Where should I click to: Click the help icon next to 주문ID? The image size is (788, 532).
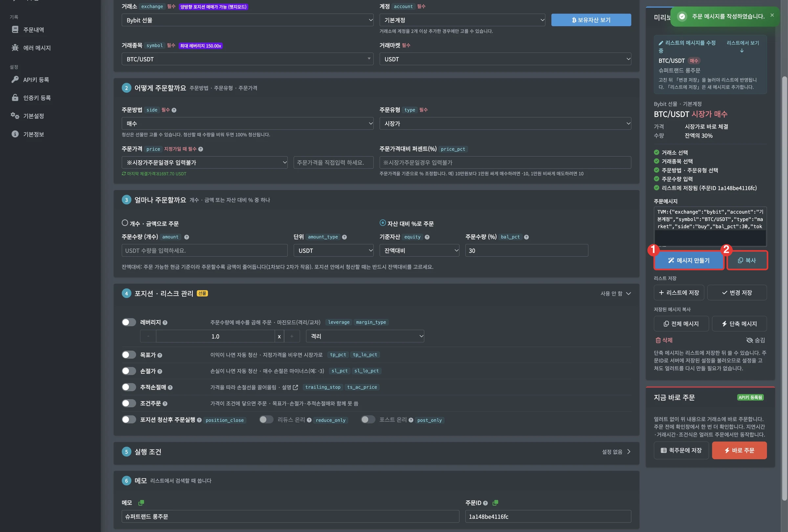click(x=485, y=503)
